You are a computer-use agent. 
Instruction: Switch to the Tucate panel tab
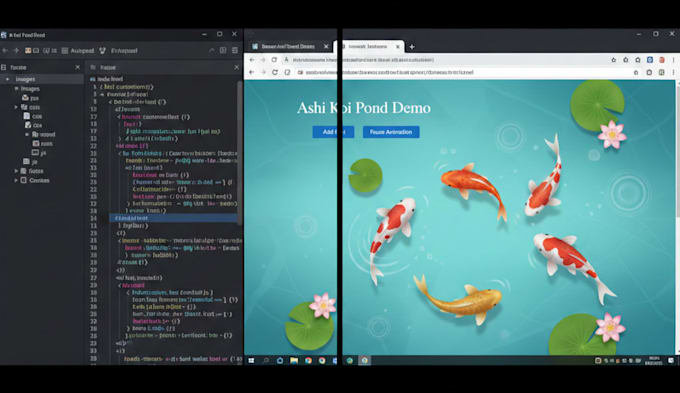[18, 68]
